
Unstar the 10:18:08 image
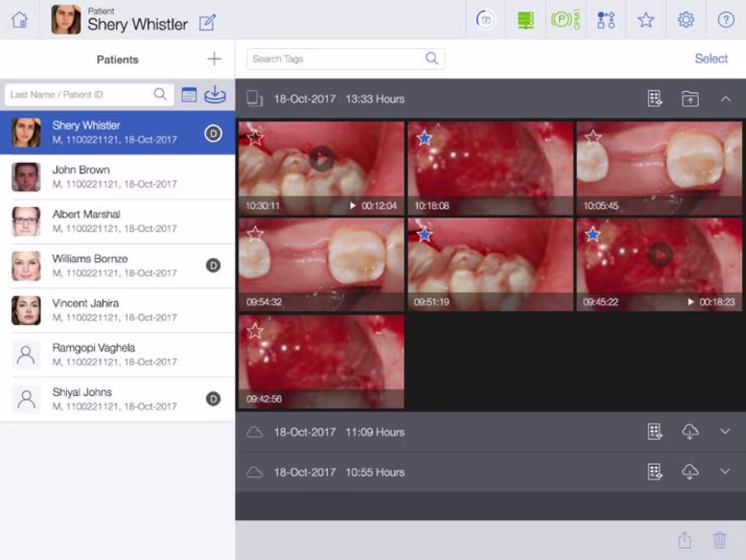[424, 138]
